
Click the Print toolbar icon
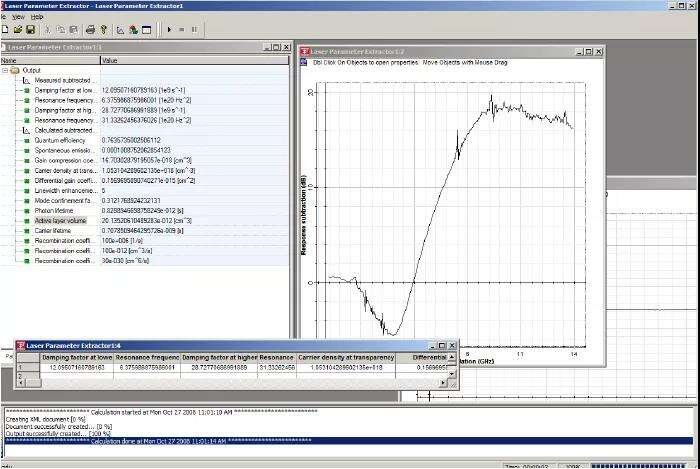pyautogui.click(x=90, y=30)
